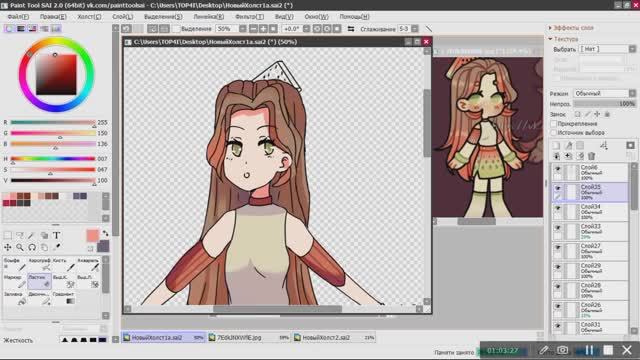640x360 pixels.
Task: Stop the screen recording
Action: (x=608, y=350)
